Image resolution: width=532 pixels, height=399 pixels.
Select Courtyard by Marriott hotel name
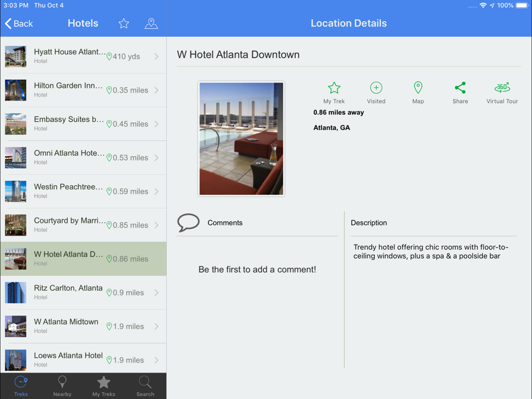pyautogui.click(x=70, y=221)
